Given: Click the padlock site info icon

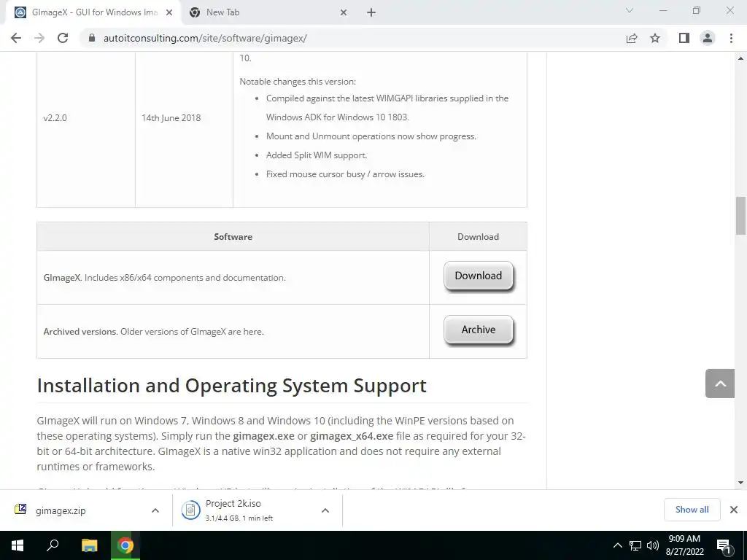Looking at the screenshot, I should [x=92, y=38].
